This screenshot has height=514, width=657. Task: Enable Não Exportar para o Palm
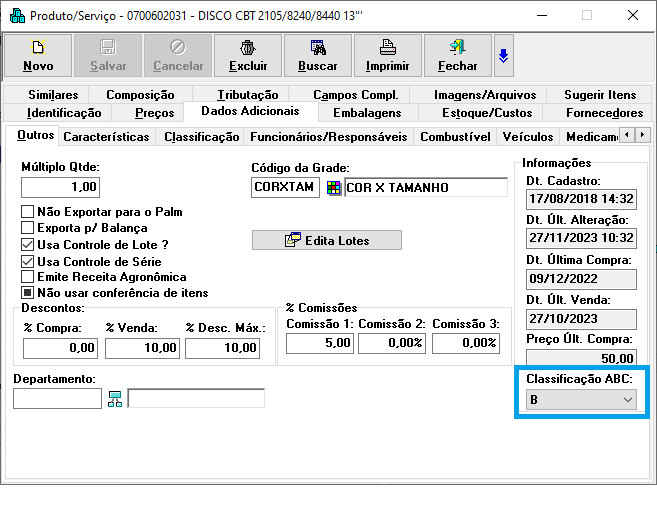[28, 212]
